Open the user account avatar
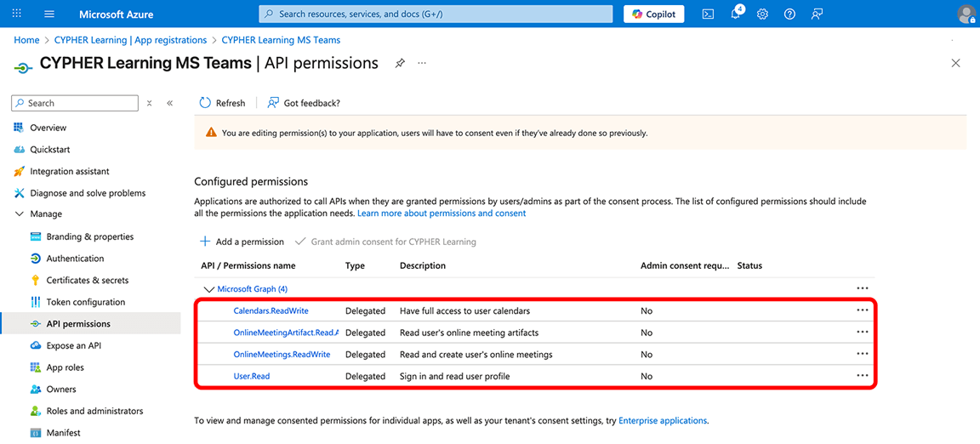This screenshot has width=980, height=444. 966,14
